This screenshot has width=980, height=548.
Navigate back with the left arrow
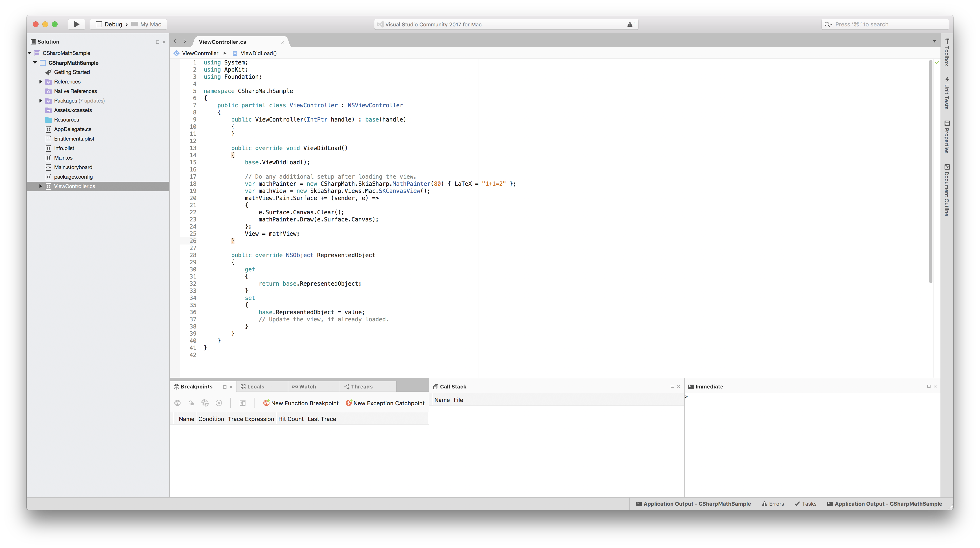click(x=175, y=41)
